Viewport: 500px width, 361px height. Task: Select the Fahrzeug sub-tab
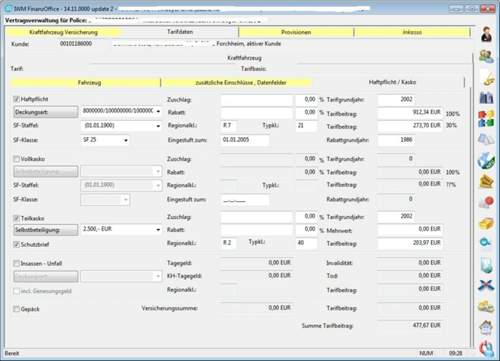[x=89, y=82]
